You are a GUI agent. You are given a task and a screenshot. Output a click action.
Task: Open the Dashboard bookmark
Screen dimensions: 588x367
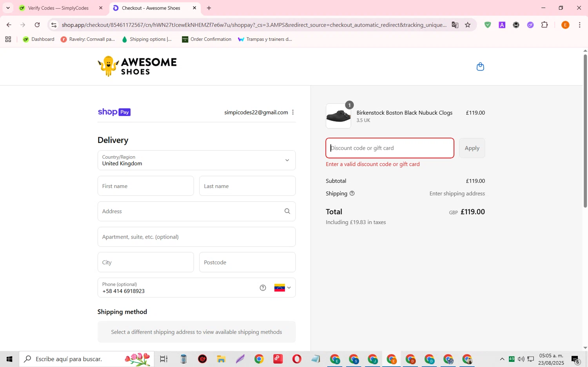(38, 39)
